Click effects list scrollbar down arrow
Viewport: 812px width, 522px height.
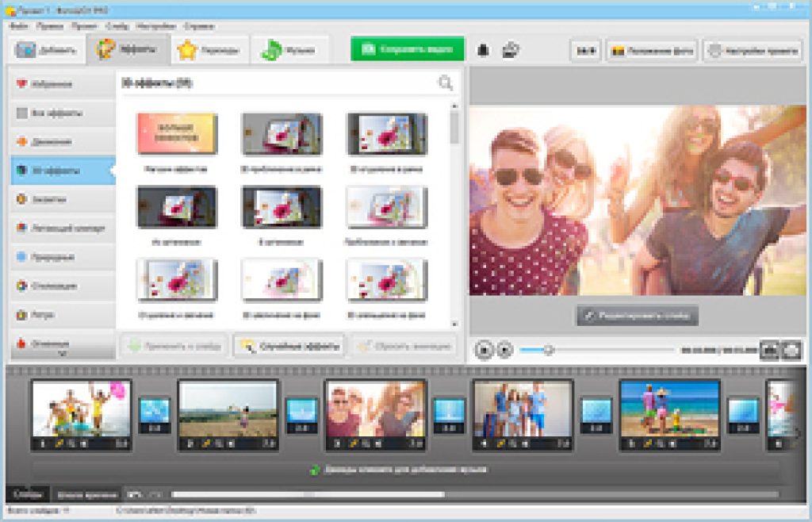click(x=454, y=324)
